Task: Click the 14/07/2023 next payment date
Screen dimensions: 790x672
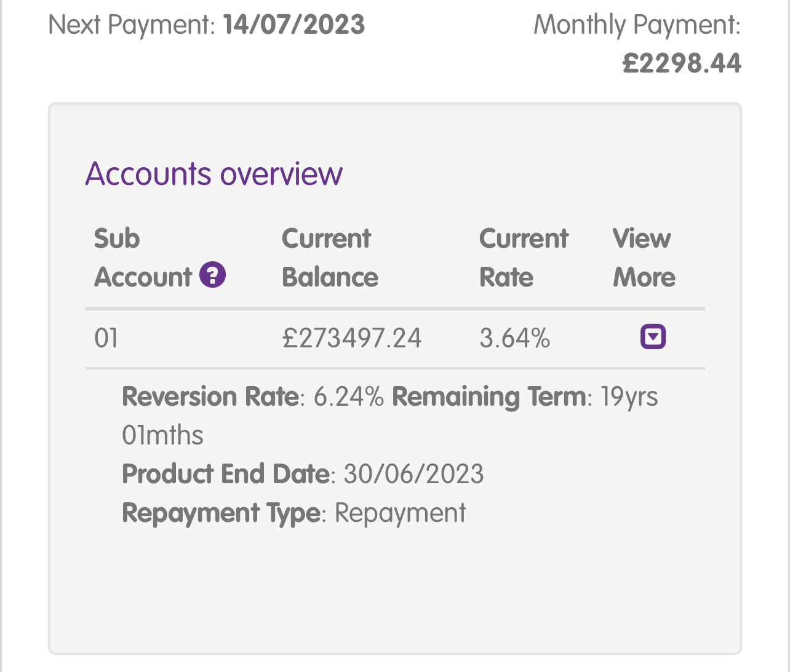Action: (294, 25)
